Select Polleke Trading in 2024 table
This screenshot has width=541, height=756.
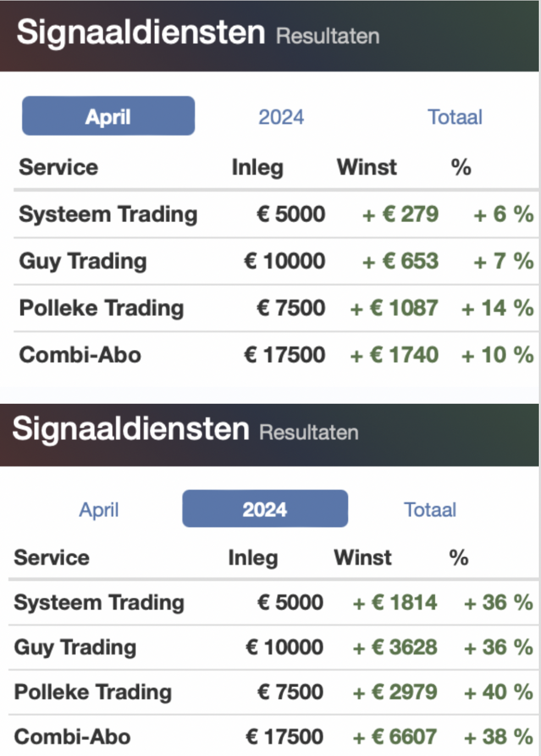(273, 692)
